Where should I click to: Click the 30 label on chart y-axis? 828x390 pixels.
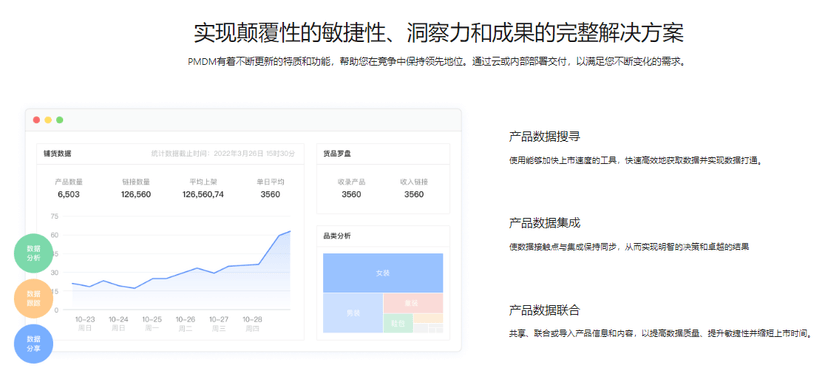tap(54, 272)
